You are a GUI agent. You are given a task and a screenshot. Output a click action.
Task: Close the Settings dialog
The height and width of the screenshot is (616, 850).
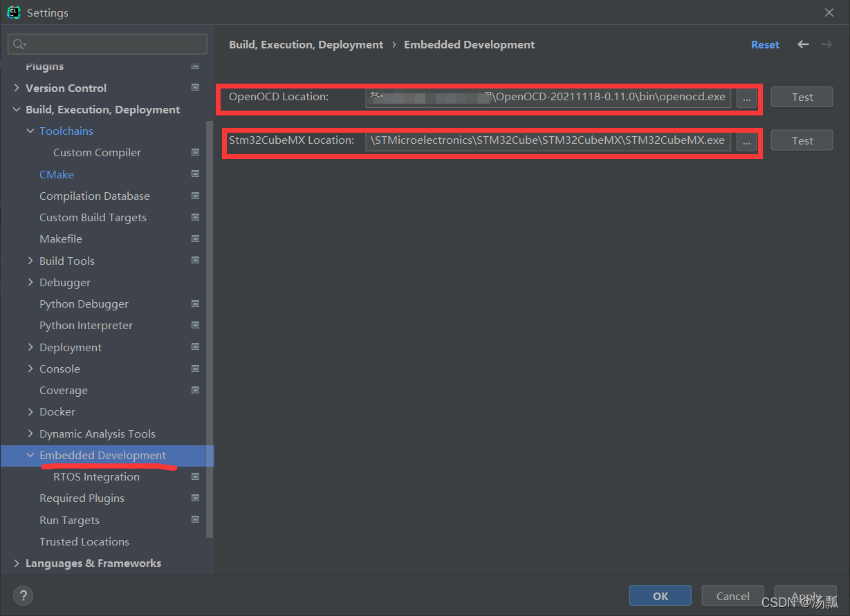[829, 12]
